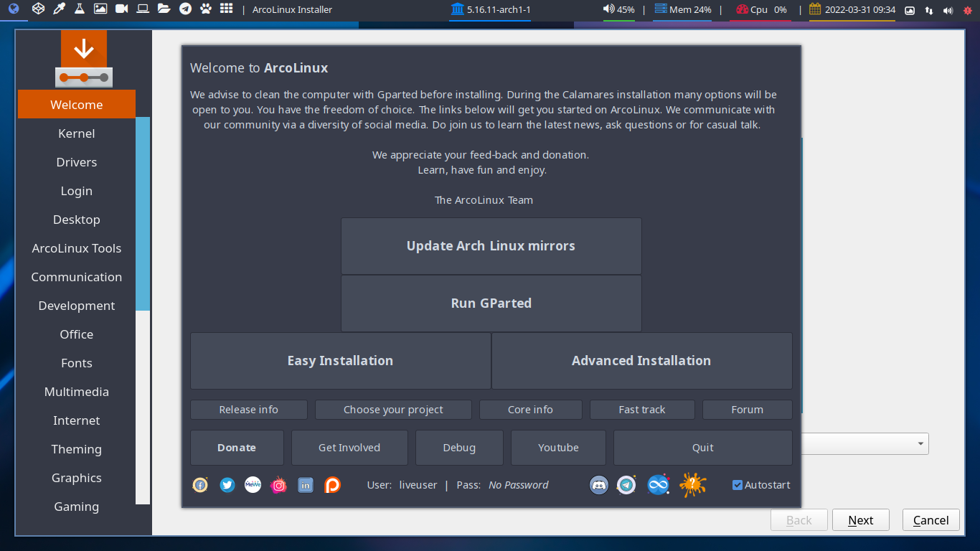Click the tray speaker icon beside the bug
The height and width of the screenshot is (551, 980).
948,10
